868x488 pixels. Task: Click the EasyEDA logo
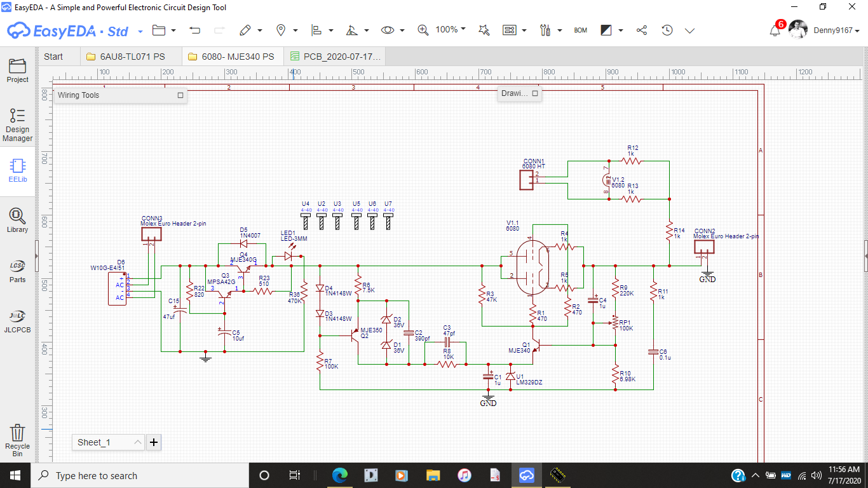click(x=67, y=30)
